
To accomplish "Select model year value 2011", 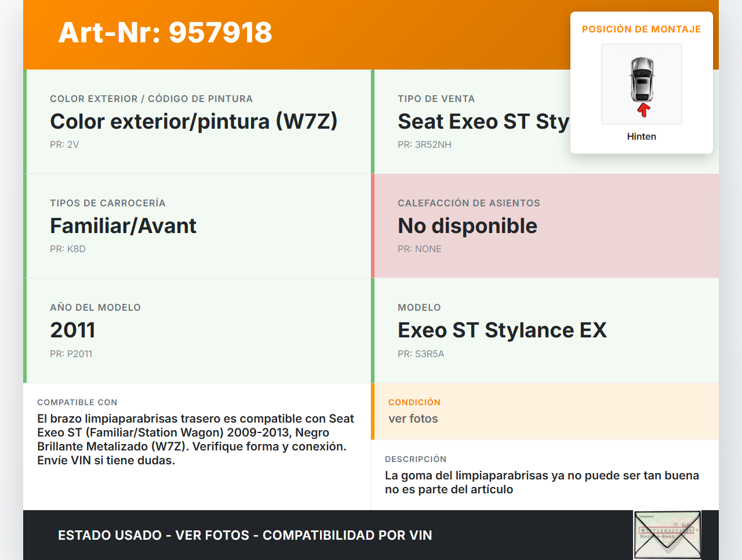I will tap(72, 330).
